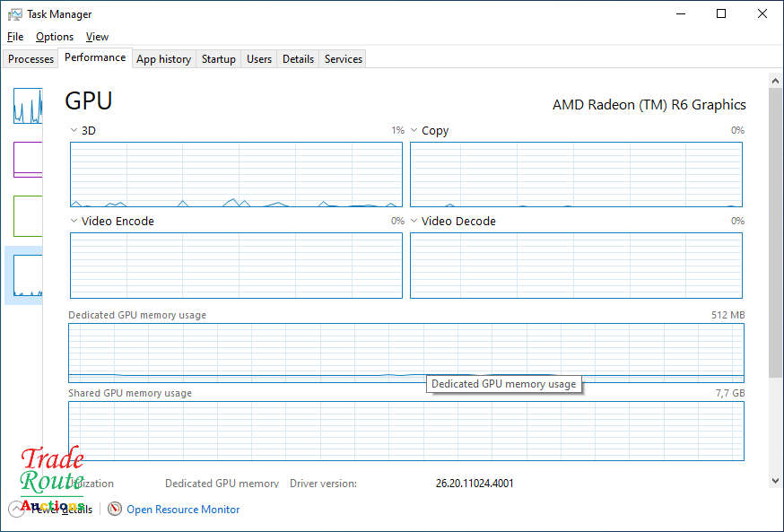This screenshot has height=532, width=784.
Task: Open the View menu
Action: (97, 37)
